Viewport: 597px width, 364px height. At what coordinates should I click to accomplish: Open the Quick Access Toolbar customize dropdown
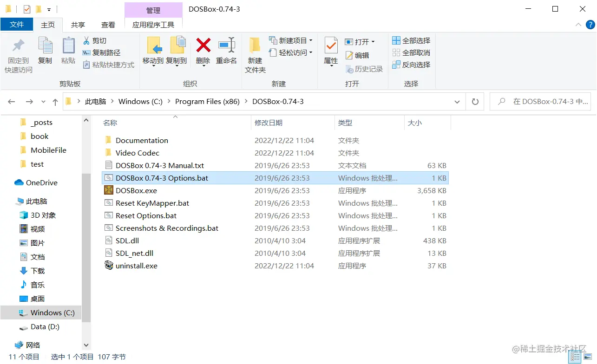coord(49,9)
